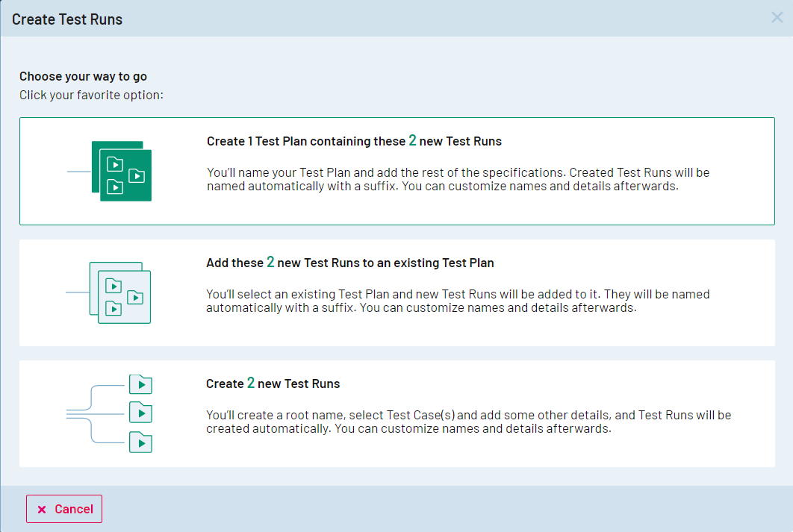The image size is (793, 532).
Task: Click the bottom folder in the branching Test Runs icon
Action: coord(140,442)
